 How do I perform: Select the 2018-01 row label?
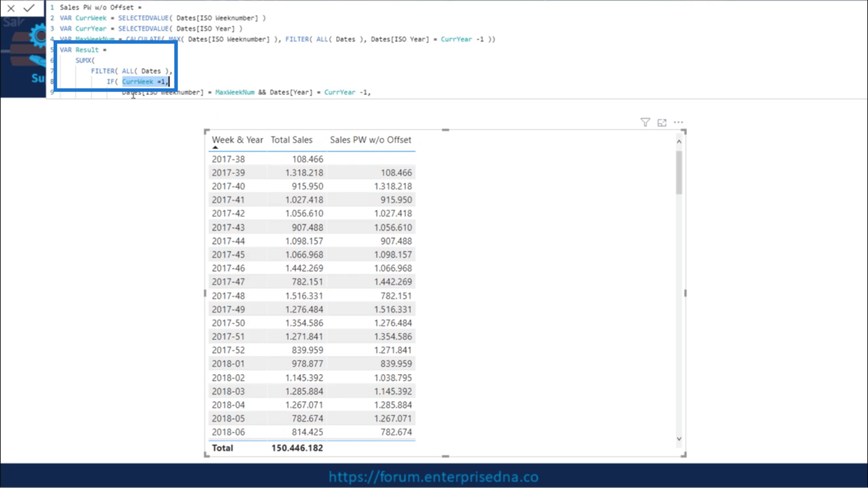pyautogui.click(x=228, y=364)
